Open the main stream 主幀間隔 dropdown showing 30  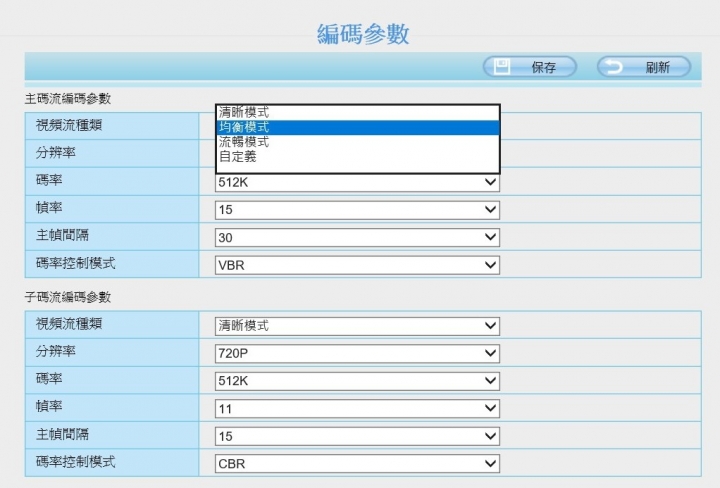tap(357, 237)
